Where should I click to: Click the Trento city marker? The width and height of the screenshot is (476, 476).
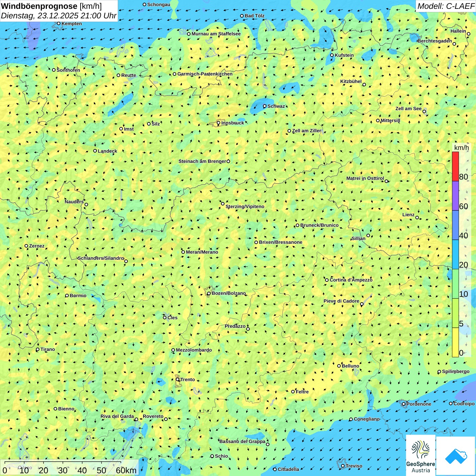(177, 379)
